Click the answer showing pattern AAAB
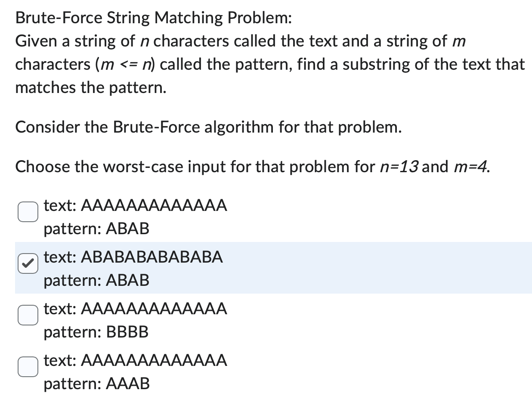This screenshot has width=532, height=415. point(96,384)
